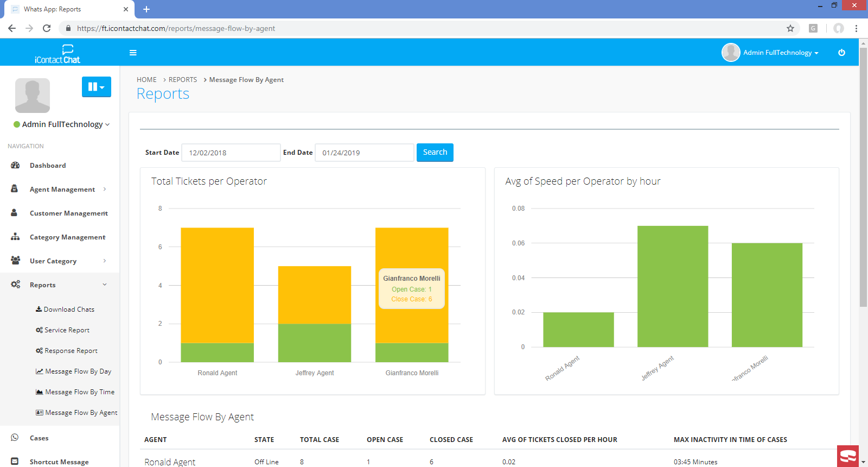Open Cases from navigation

pyautogui.click(x=39, y=438)
